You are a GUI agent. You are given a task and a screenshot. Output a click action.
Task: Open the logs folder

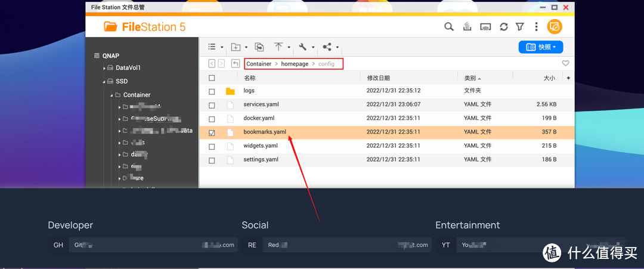[249, 91]
